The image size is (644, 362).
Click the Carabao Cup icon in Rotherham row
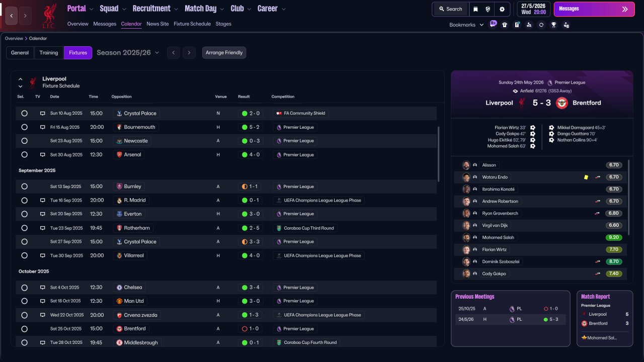(279, 228)
